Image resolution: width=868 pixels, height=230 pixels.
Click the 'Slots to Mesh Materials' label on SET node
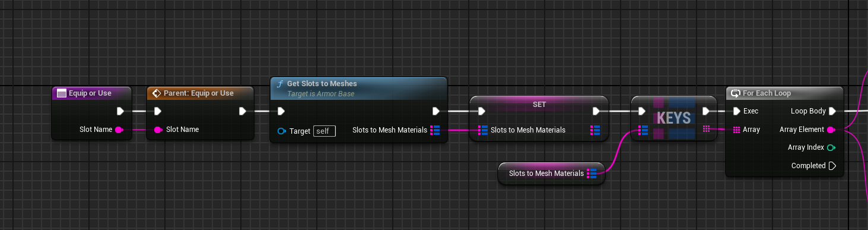pos(528,130)
